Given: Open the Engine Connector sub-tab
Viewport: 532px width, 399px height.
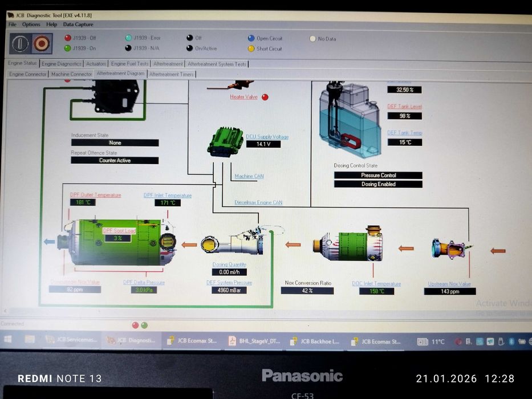Looking at the screenshot, I should tap(28, 74).
